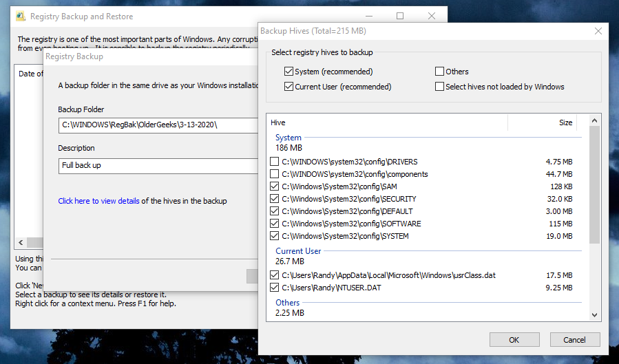Click the 17.5 MB size value

[x=559, y=275]
